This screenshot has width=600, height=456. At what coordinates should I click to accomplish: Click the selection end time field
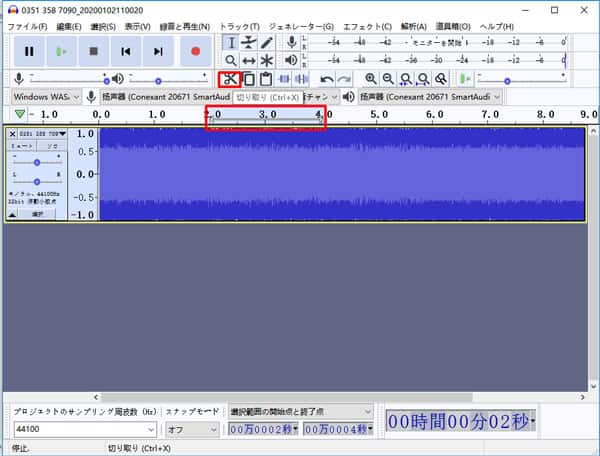[x=338, y=429]
